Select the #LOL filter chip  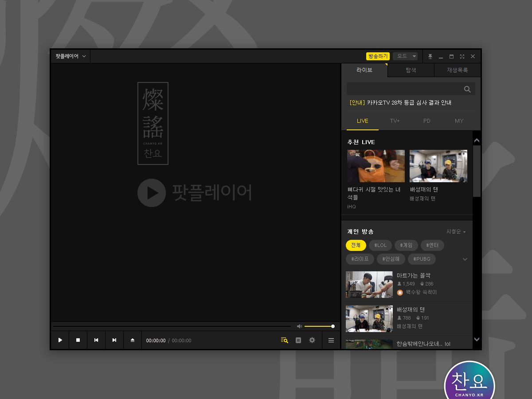380,245
